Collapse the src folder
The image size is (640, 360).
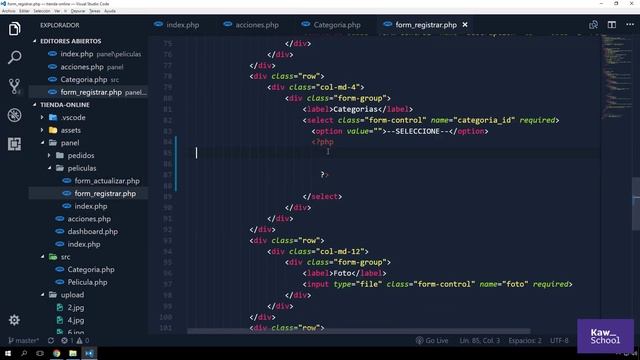pos(65,257)
